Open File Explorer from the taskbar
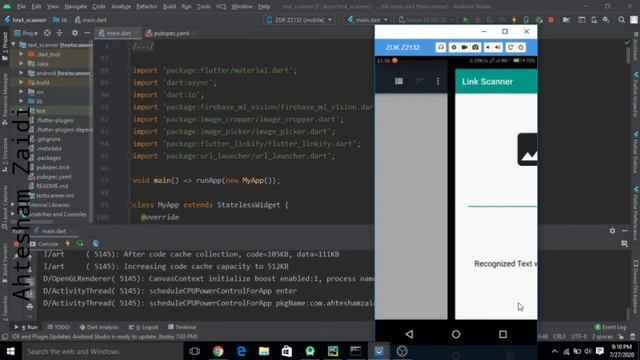The height and width of the screenshot is (360, 640). 264,351
